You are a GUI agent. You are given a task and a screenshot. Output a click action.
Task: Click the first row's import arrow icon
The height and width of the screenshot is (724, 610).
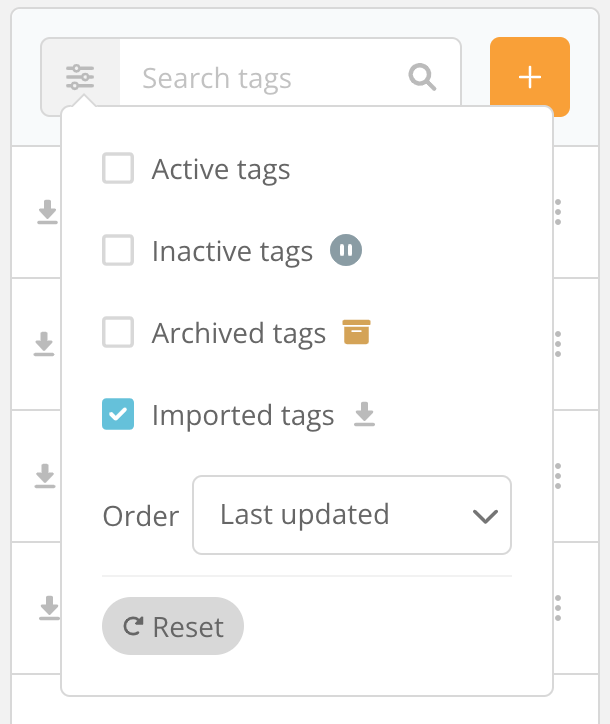[x=47, y=212]
